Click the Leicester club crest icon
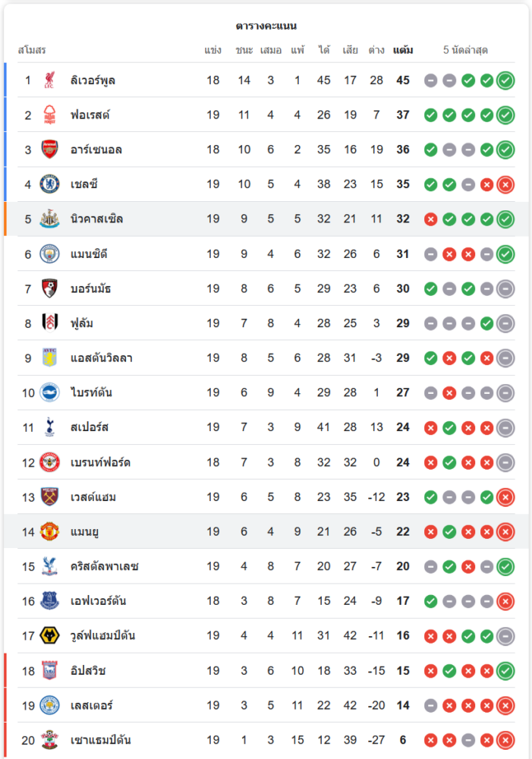Screen dimensions: 532x759 50,705
